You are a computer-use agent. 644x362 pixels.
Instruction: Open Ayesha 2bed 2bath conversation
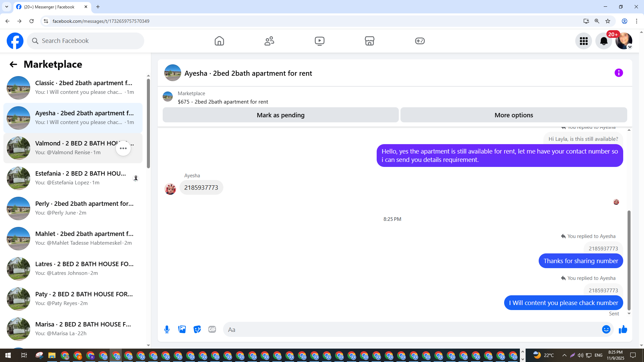click(x=73, y=118)
